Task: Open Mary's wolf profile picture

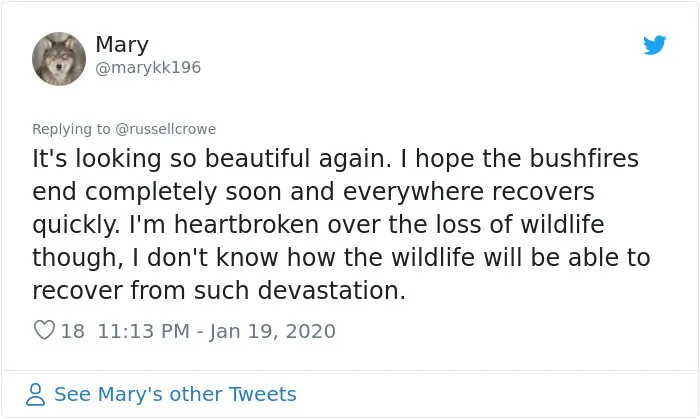Action: click(59, 59)
